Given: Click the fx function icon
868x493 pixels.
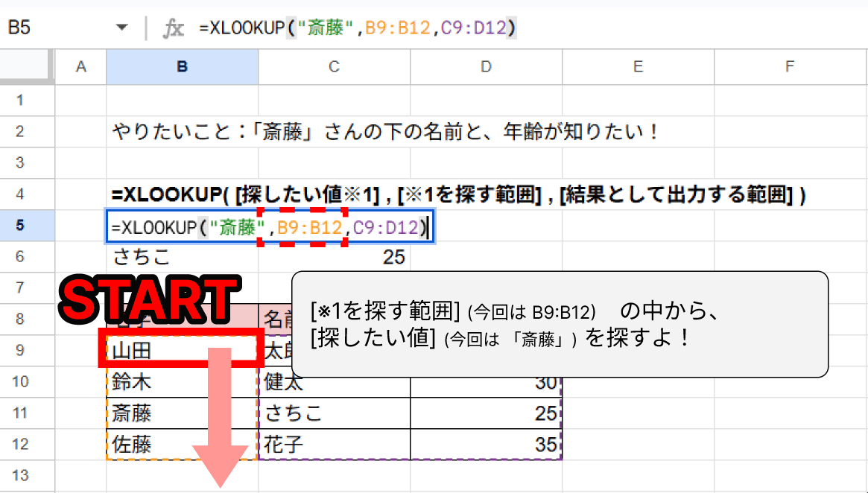Looking at the screenshot, I should 173,28.
